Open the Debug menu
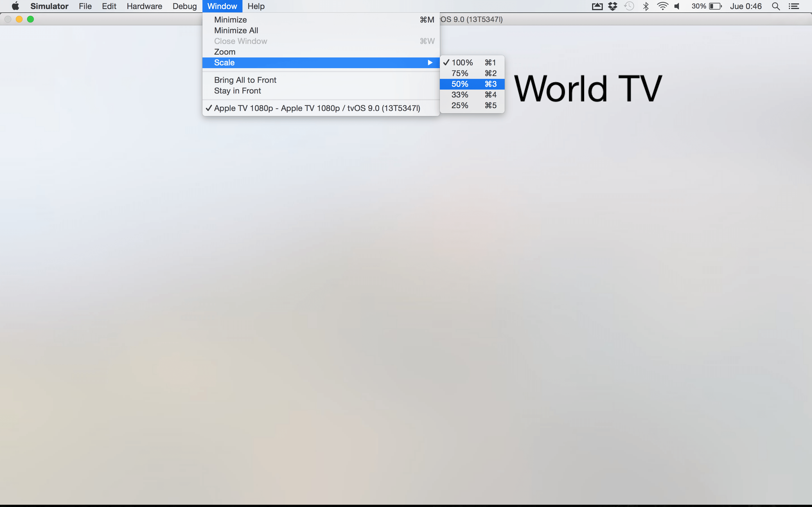812x507 pixels. 185,6
